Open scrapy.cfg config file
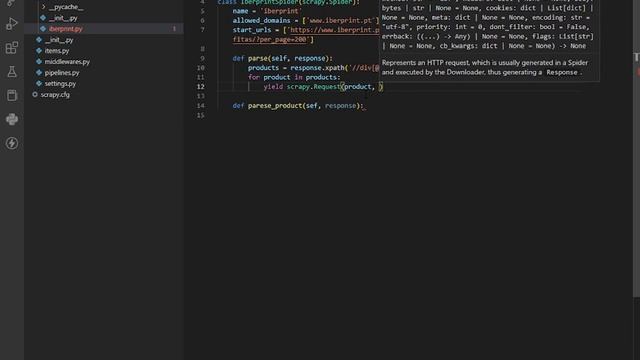The height and width of the screenshot is (360, 640). click(55, 95)
